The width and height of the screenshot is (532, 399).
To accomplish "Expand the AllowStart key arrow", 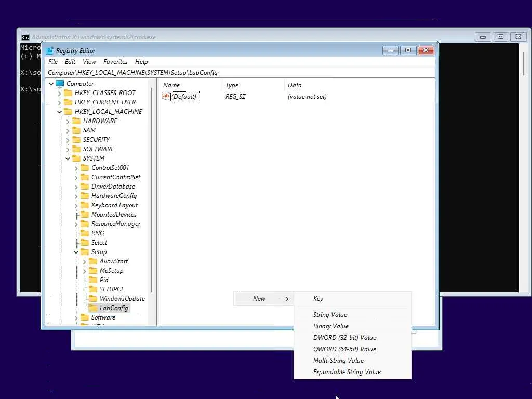I will tap(85, 262).
